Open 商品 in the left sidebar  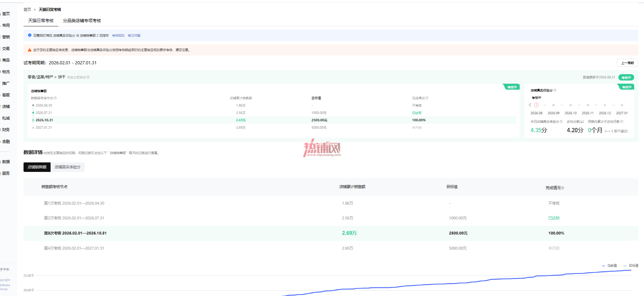pos(6,60)
